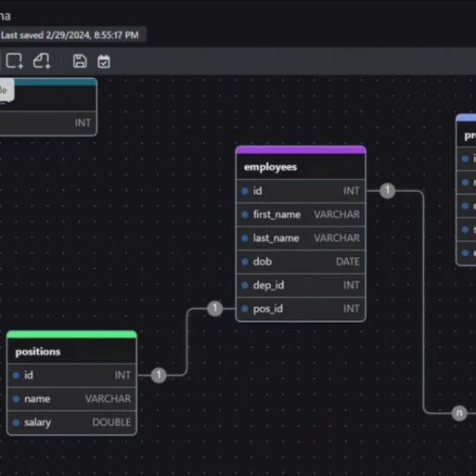Click the blue dot beside employees id
Screen dimensions: 476x476
[x=245, y=191]
